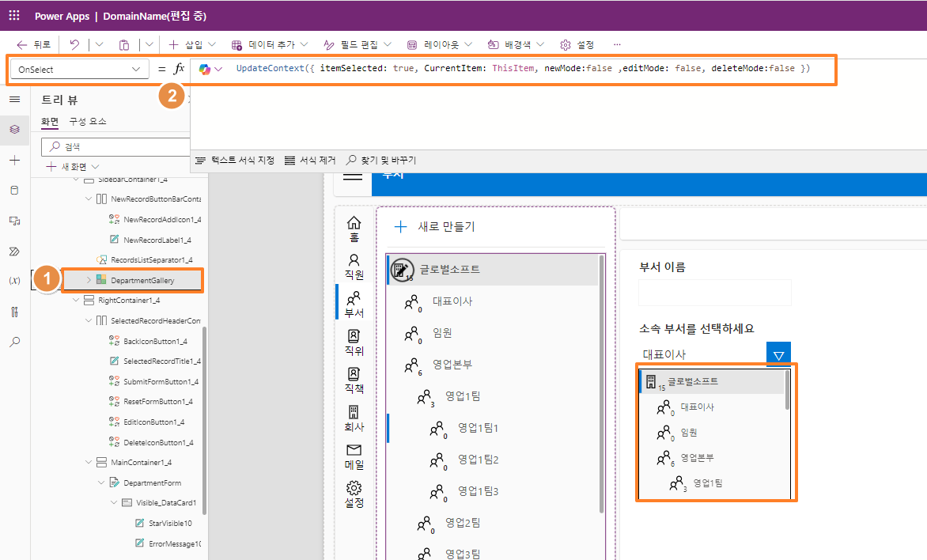Open 찾기 및 바꾸기 find and replace
The height and width of the screenshot is (560, 927).
381,161
